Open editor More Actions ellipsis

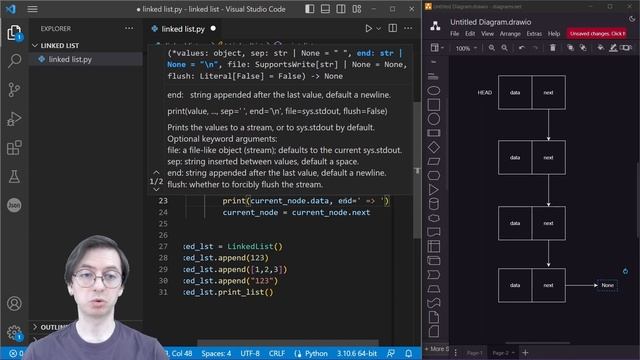point(408,28)
